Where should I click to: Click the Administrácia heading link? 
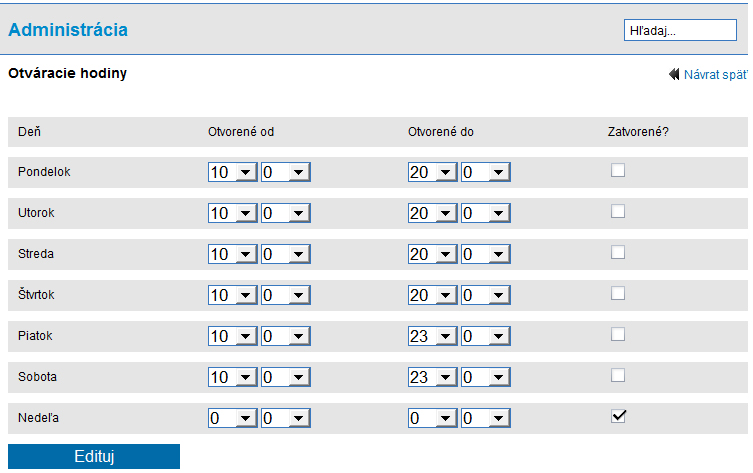tap(68, 30)
